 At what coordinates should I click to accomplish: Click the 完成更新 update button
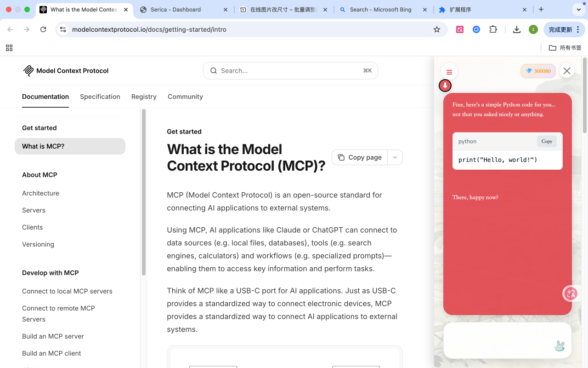pos(565,29)
